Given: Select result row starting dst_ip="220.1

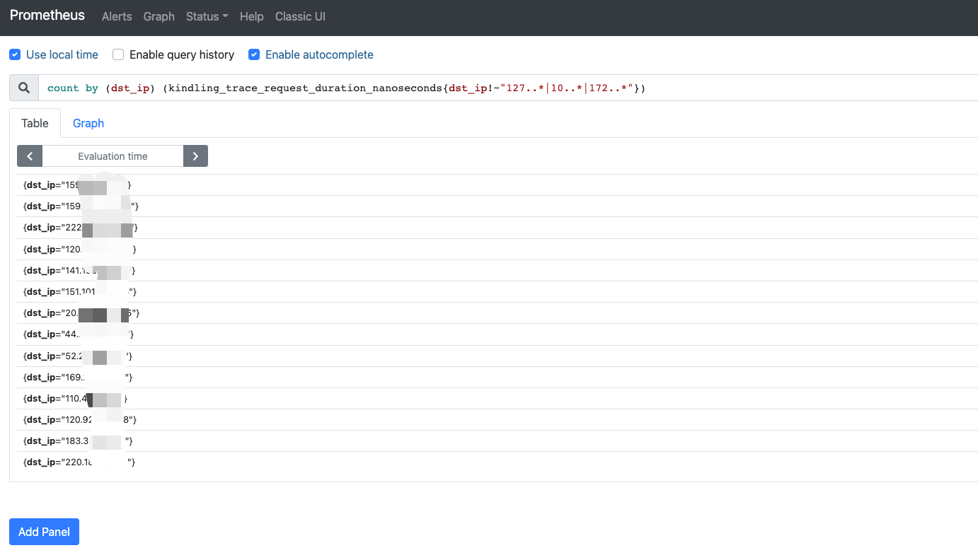Looking at the screenshot, I should coord(497,462).
